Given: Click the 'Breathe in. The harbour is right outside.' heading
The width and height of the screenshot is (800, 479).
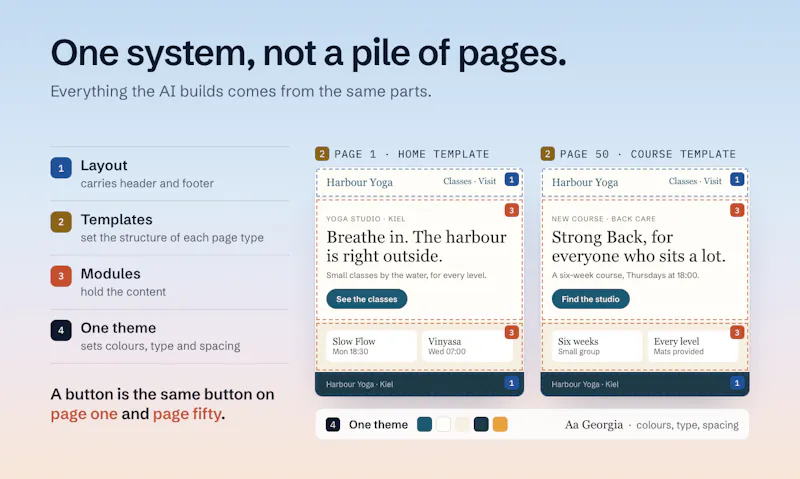Looking at the screenshot, I should (x=416, y=246).
